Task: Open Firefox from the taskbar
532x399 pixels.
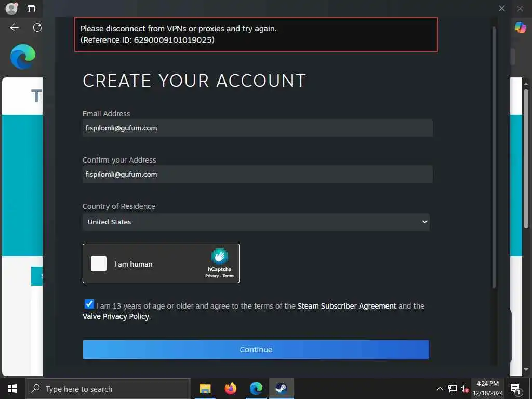Action: point(230,389)
